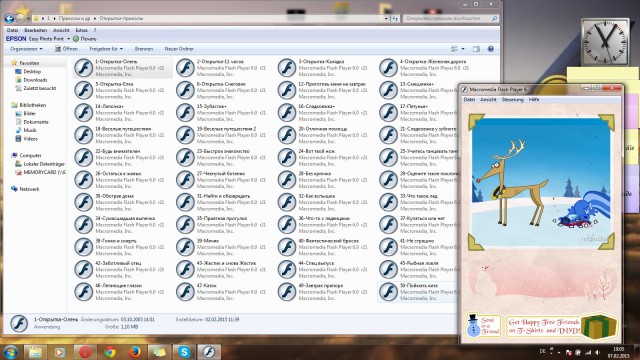Open the Hilfe menu in Flash Player
Viewport: 640px width, 360px height.
pos(534,100)
